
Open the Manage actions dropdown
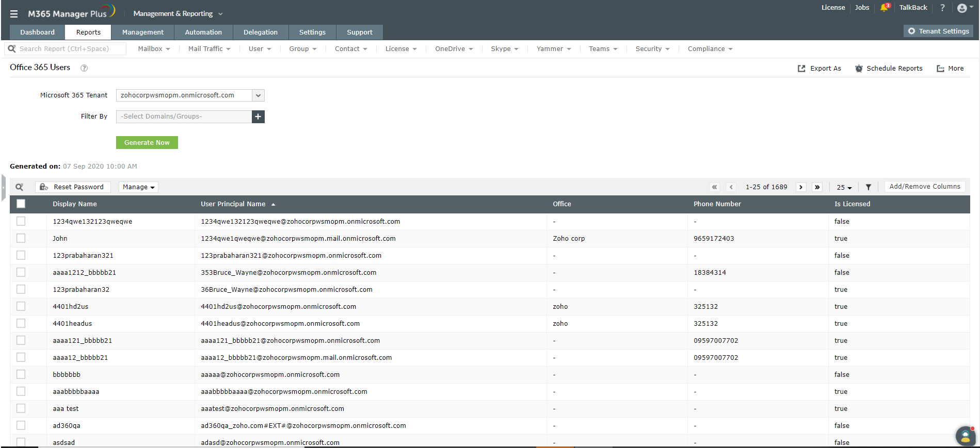tap(138, 187)
